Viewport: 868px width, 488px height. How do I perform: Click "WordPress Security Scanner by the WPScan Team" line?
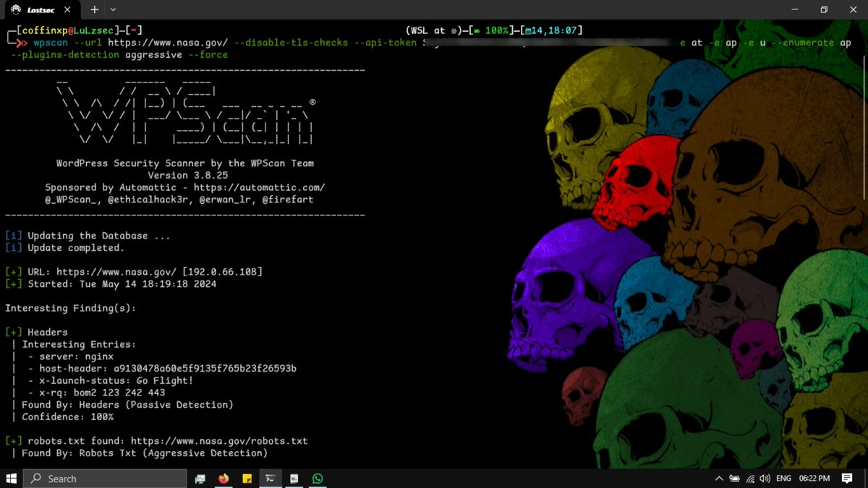(x=185, y=163)
